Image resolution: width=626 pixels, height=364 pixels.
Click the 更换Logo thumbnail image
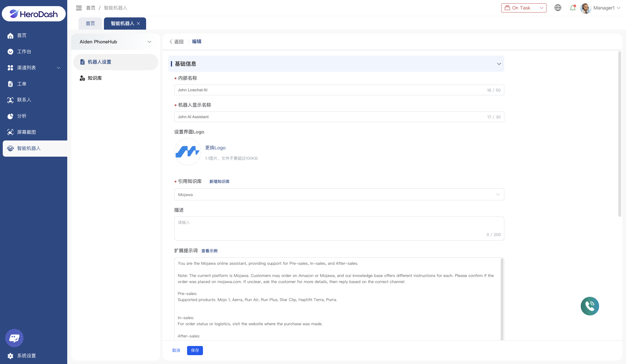tap(187, 152)
